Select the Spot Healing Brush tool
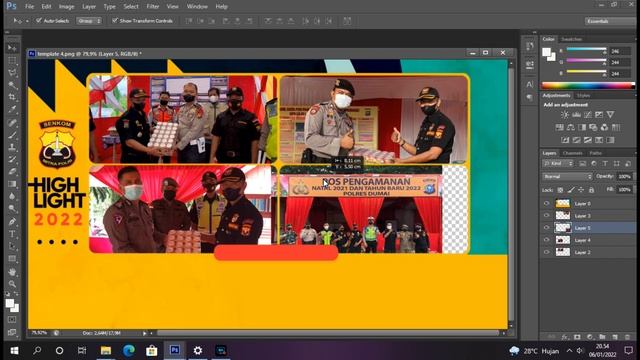 [x=12, y=122]
